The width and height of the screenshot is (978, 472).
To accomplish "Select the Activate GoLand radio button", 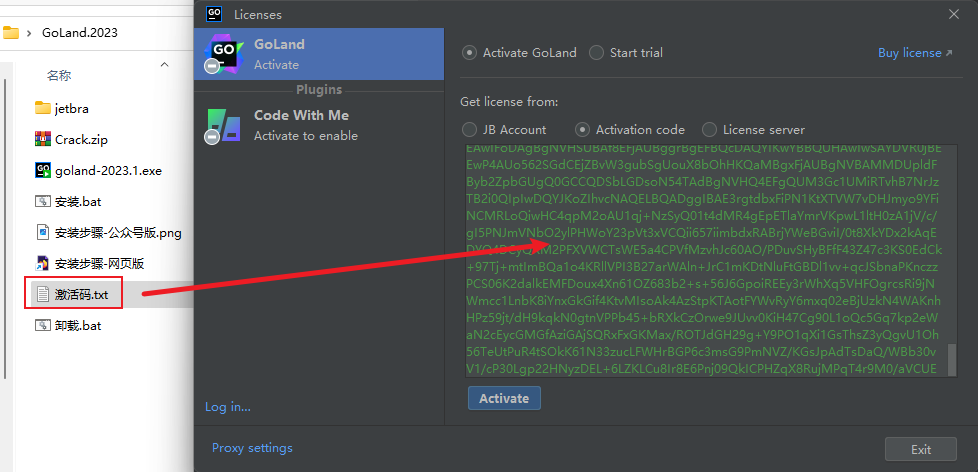I will click(x=469, y=53).
